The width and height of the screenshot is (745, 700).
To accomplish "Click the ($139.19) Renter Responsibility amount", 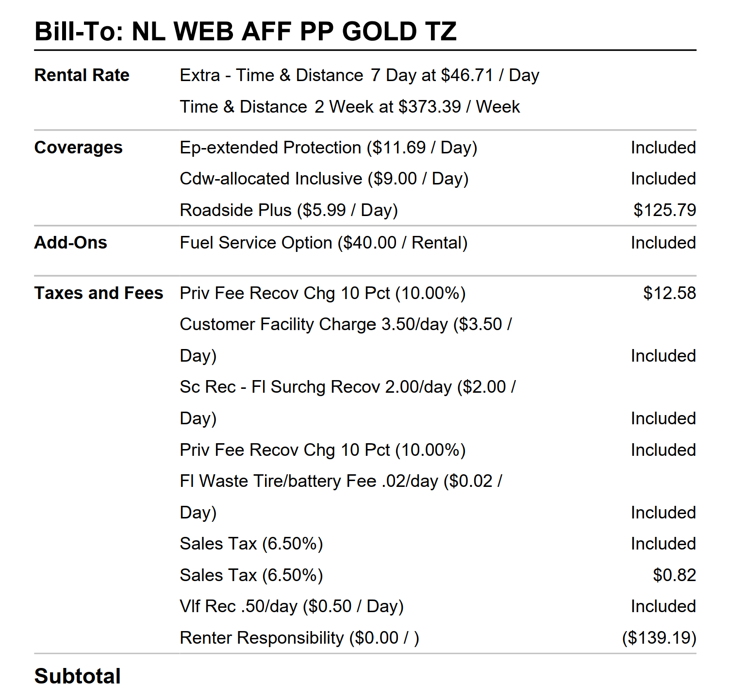I will [659, 638].
